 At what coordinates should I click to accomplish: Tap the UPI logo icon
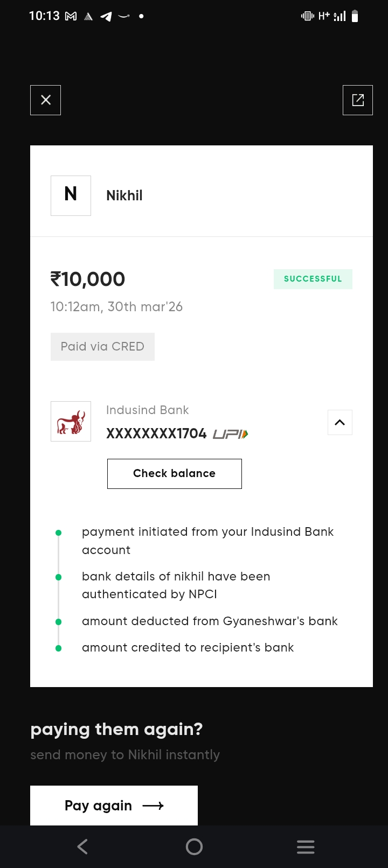pyautogui.click(x=231, y=434)
